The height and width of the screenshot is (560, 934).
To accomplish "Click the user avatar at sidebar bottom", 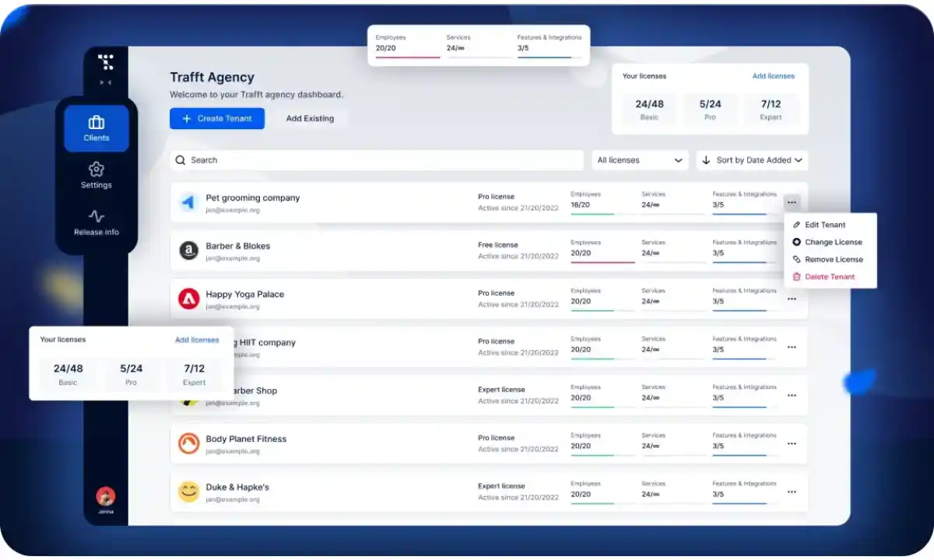I will coord(105,496).
